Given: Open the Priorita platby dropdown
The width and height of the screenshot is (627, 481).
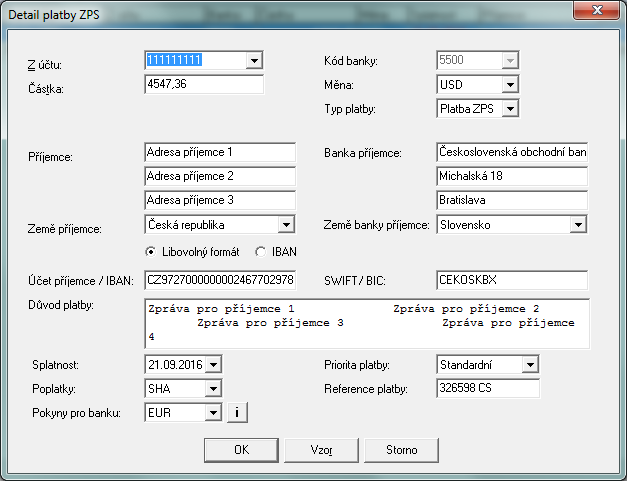Looking at the screenshot, I should click(530, 365).
